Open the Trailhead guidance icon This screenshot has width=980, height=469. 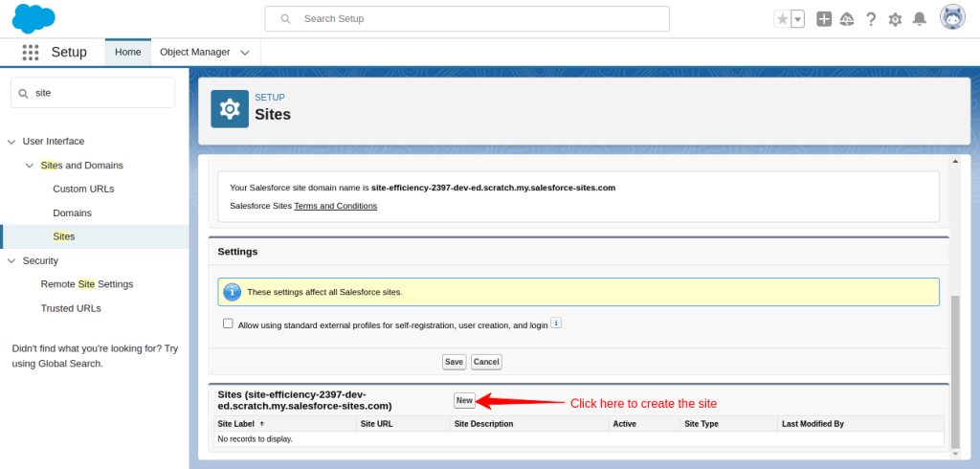[847, 19]
